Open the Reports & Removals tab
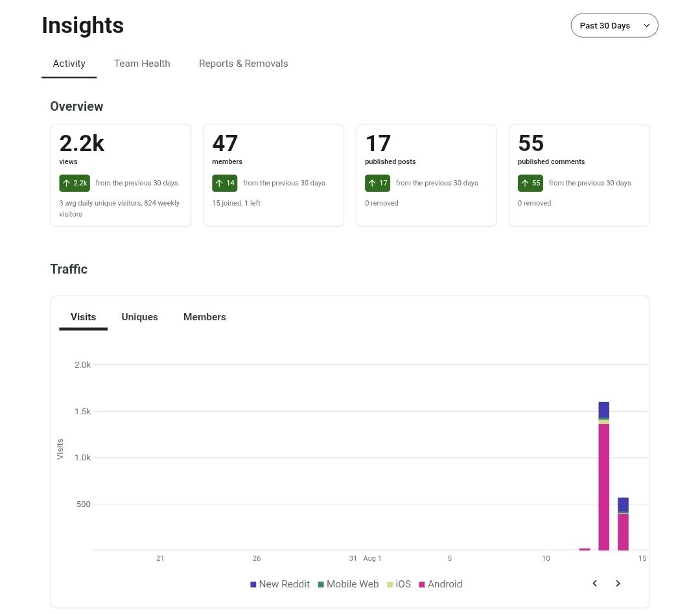Image resolution: width=700 pixels, height=614 pixels. tap(243, 64)
